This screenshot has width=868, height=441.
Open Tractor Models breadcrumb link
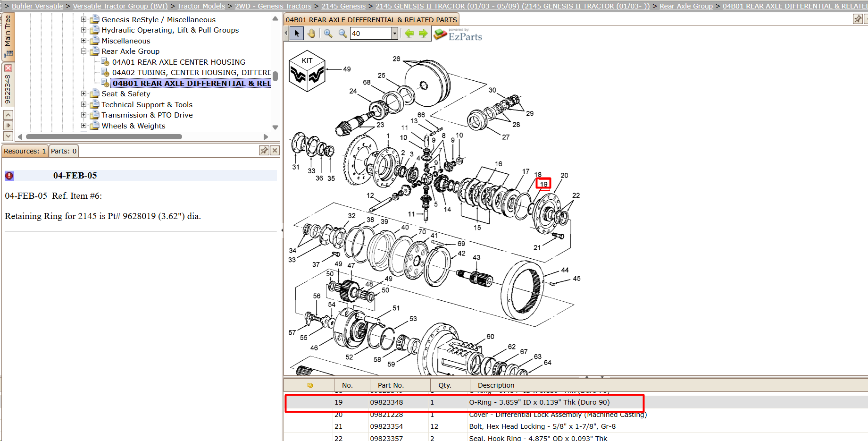point(201,6)
